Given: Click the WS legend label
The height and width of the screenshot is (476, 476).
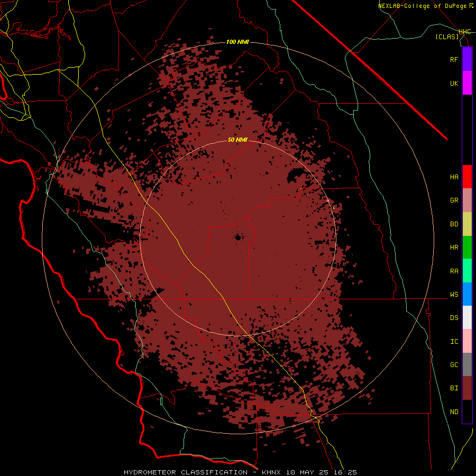Looking at the screenshot, I should (x=454, y=295).
